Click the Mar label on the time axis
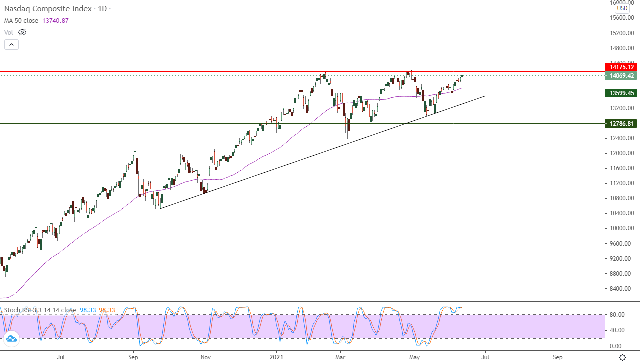Screen dimensions: 640x364 (341, 357)
